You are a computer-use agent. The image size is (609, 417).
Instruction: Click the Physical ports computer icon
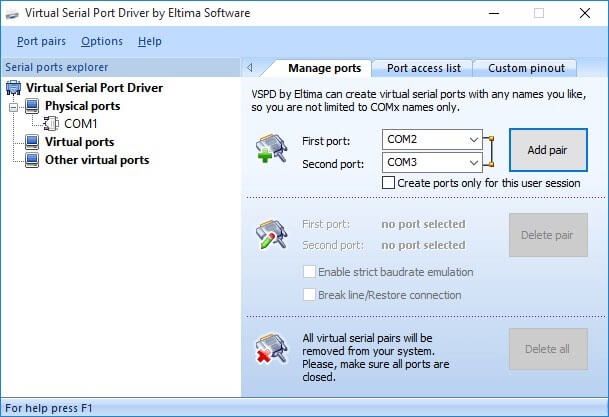32,106
